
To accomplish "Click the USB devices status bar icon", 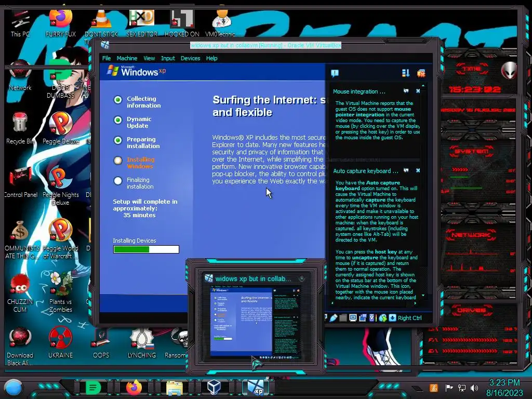I will [x=334, y=318].
